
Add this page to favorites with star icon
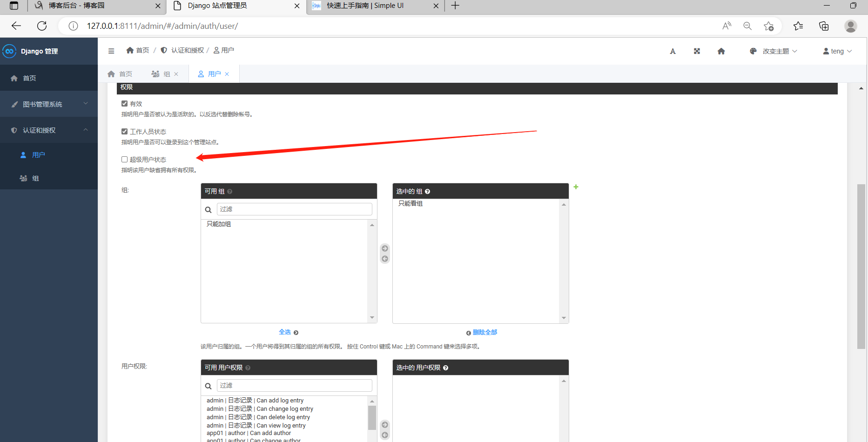(x=768, y=26)
